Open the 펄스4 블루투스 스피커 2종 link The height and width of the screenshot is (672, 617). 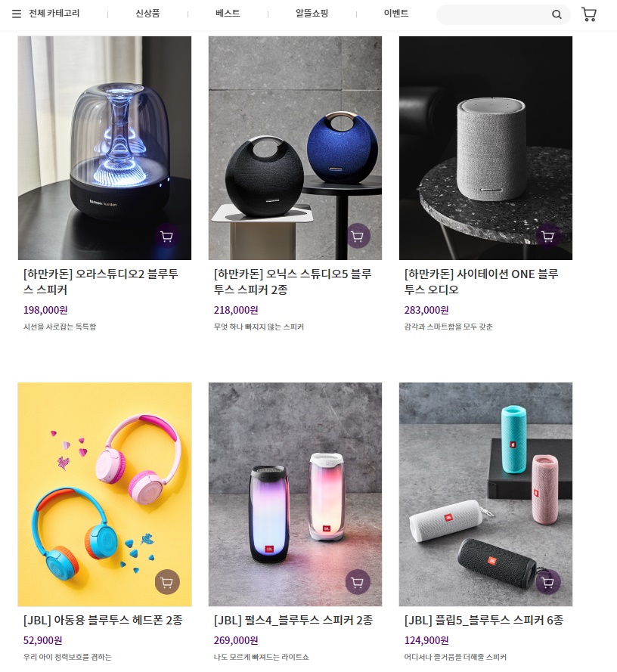293,620
